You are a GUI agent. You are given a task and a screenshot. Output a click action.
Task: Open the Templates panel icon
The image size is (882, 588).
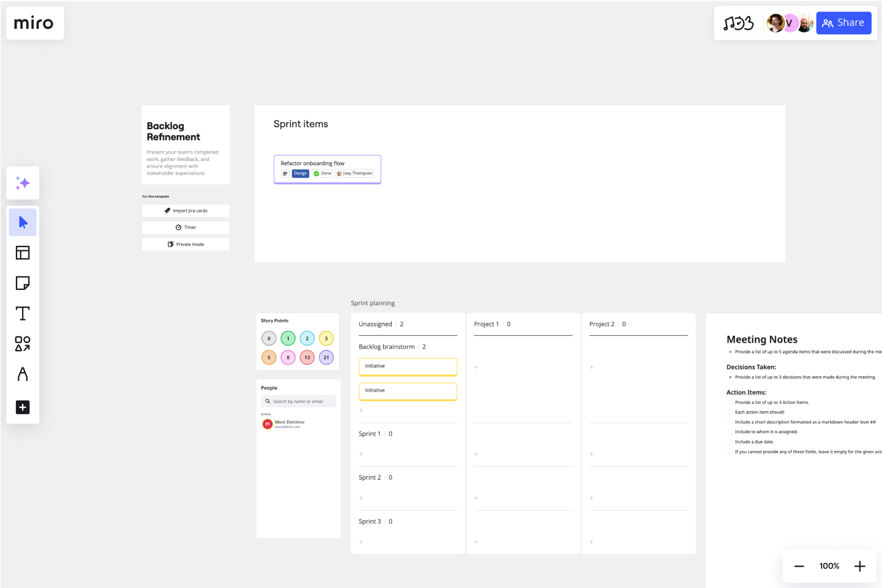tap(23, 252)
